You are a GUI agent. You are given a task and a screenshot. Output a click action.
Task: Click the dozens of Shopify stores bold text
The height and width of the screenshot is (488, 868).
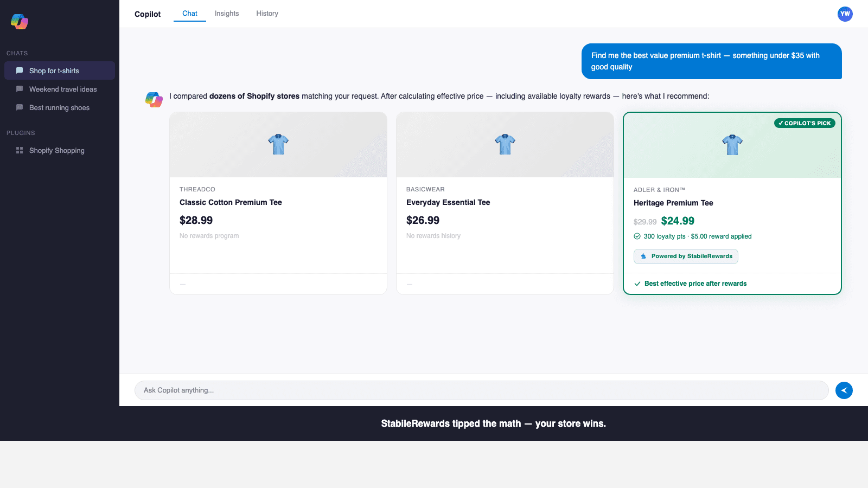(254, 96)
